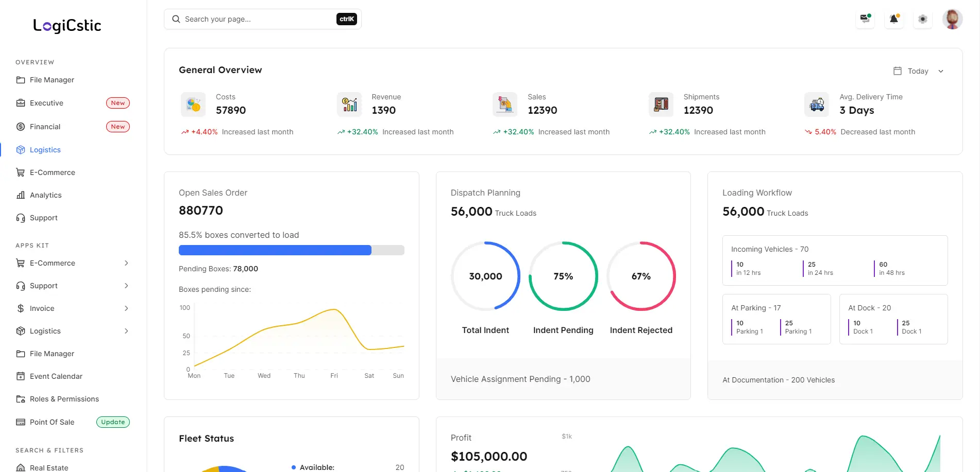Screen dimensions: 980x472
Task: Click 'At Documentation - 200 Vehicles' text
Action: point(779,380)
